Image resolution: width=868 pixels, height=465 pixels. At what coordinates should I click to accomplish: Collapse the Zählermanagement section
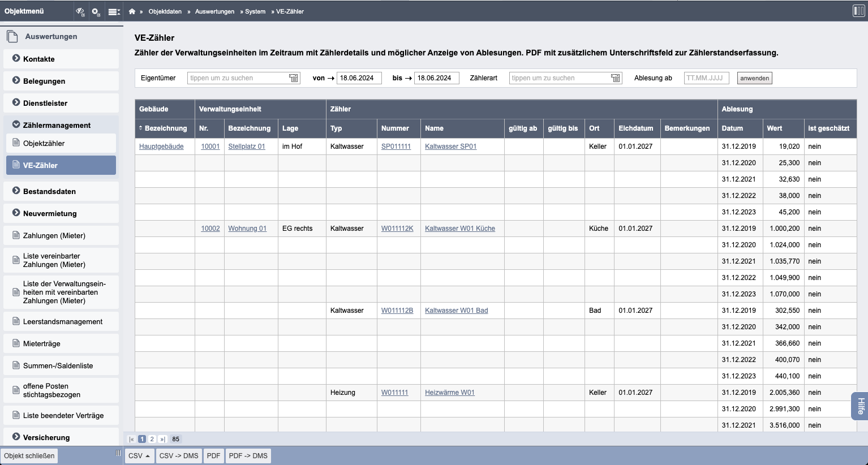click(x=57, y=125)
